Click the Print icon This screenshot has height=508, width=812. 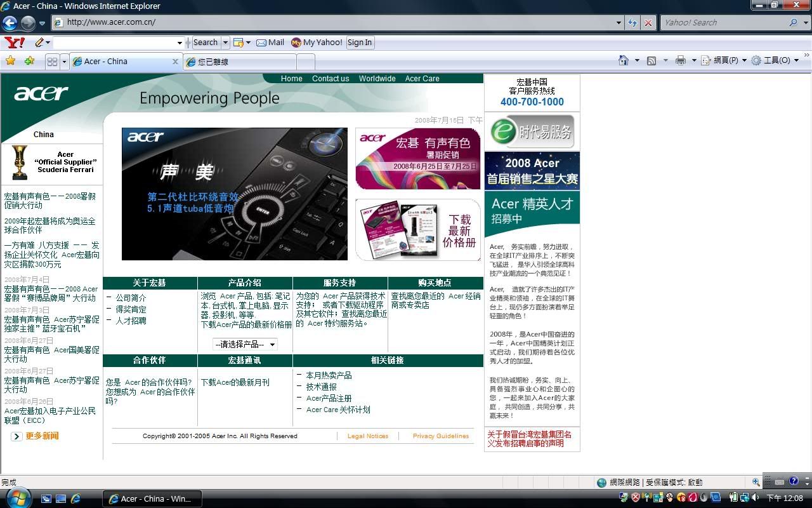681,60
